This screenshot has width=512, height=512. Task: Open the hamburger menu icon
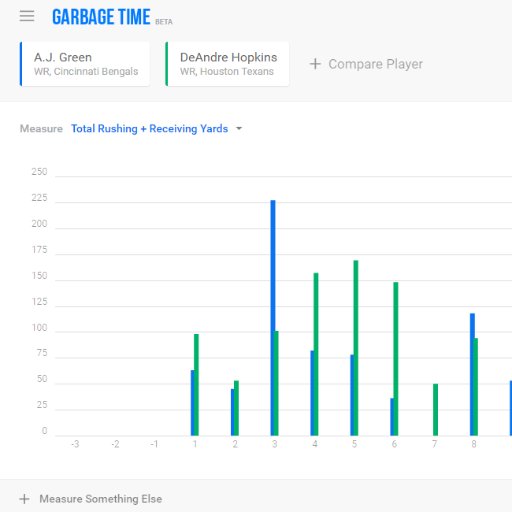pyautogui.click(x=27, y=16)
